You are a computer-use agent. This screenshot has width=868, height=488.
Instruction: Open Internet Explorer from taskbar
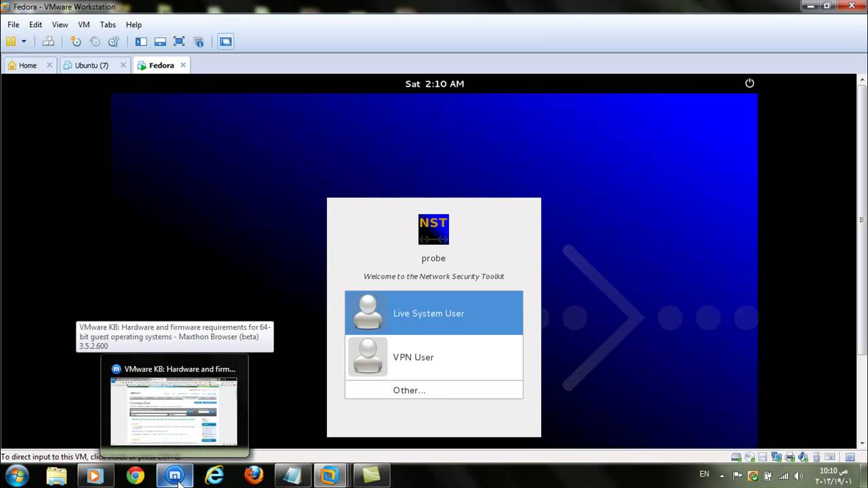pos(214,476)
